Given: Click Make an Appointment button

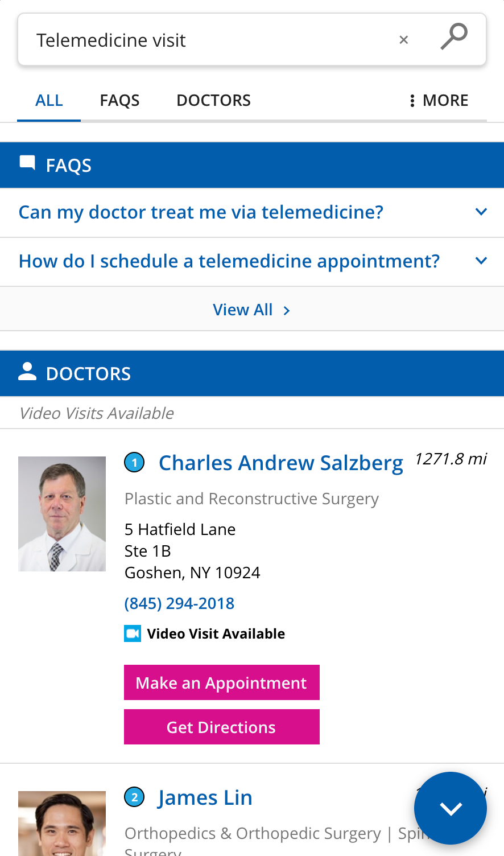Looking at the screenshot, I should click(222, 682).
